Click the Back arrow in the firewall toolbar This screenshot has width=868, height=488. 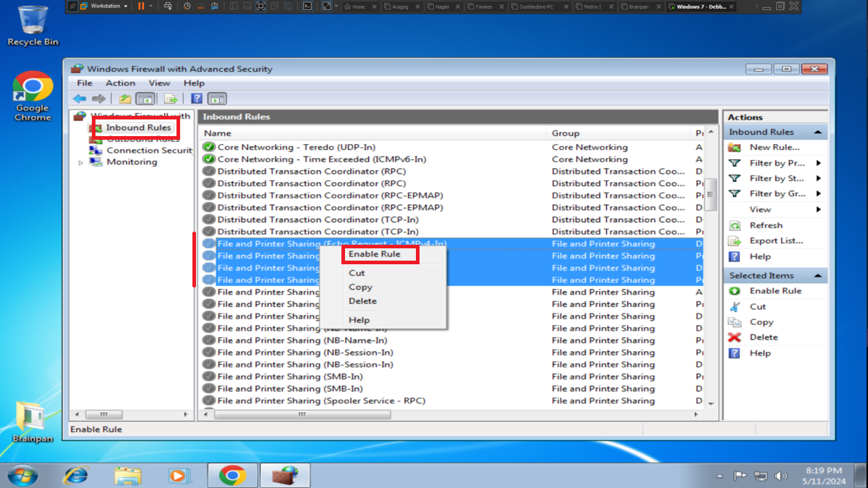pos(80,98)
